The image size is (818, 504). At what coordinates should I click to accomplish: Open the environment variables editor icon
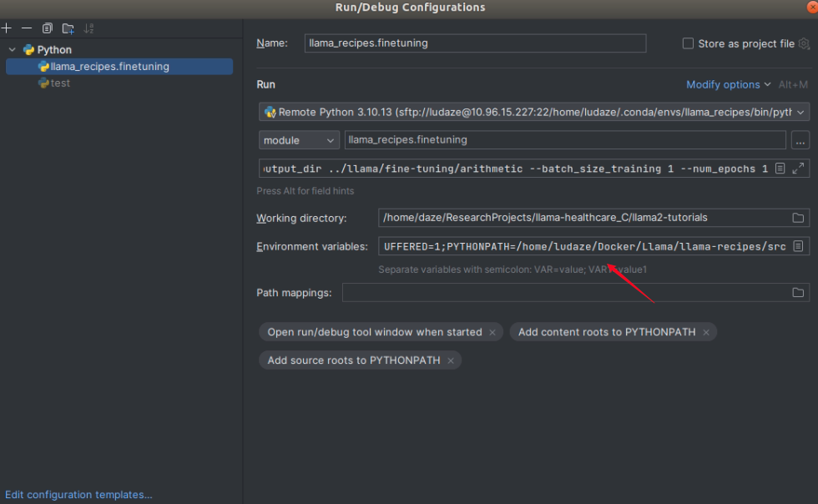pos(798,246)
